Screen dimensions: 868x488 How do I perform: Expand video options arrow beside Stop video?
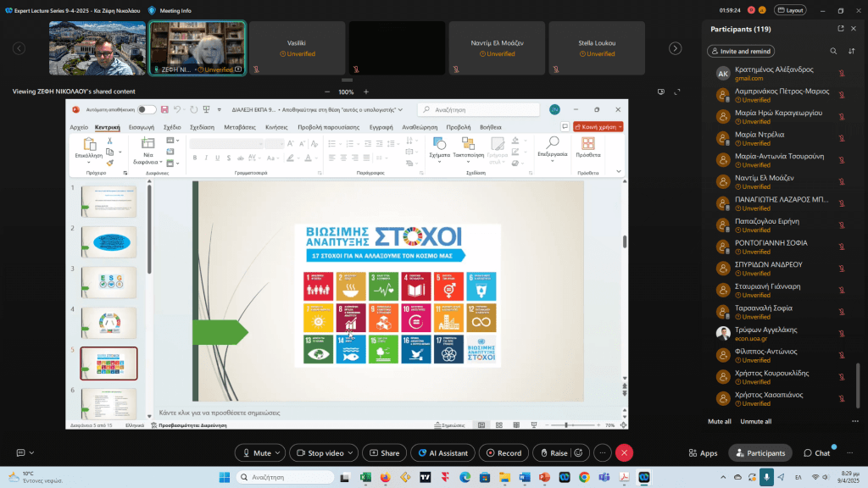pos(350,453)
